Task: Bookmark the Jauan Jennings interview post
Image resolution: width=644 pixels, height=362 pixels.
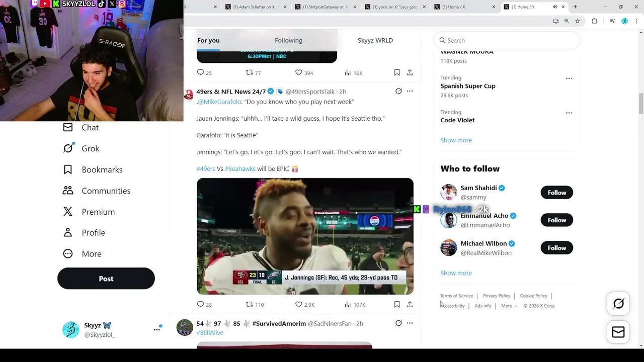Action: tap(397, 304)
